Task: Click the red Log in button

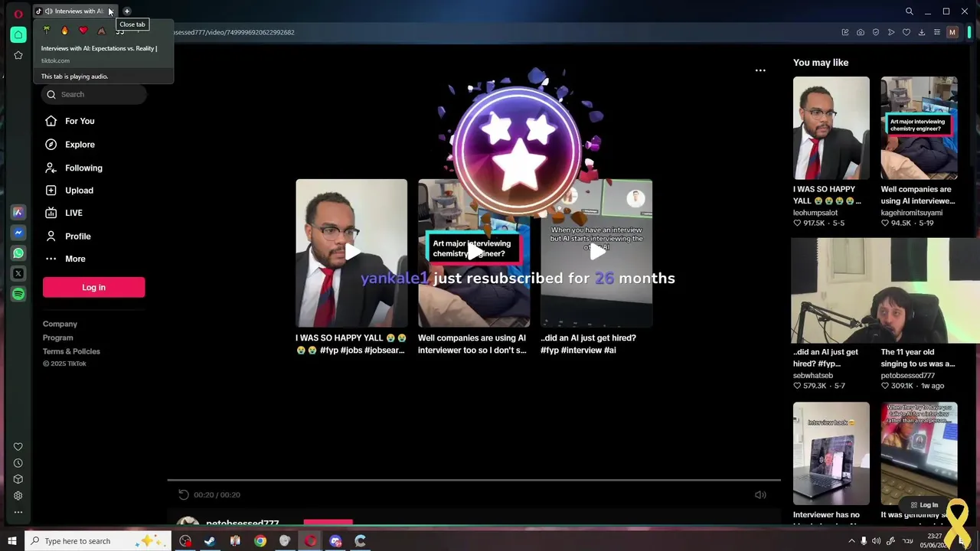Action: pyautogui.click(x=93, y=287)
